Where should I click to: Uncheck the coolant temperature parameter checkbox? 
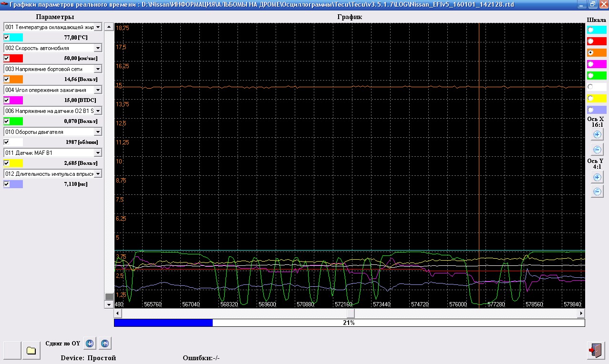7,37
